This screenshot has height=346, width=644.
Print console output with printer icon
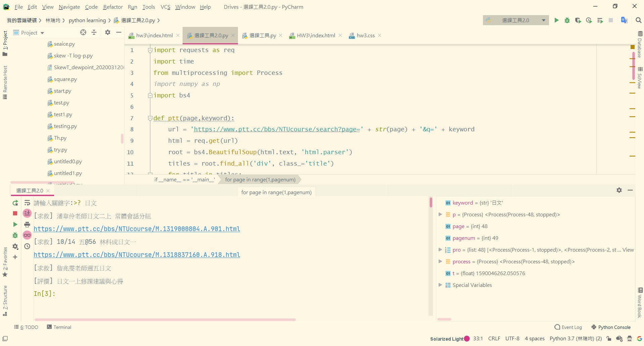coord(27,224)
